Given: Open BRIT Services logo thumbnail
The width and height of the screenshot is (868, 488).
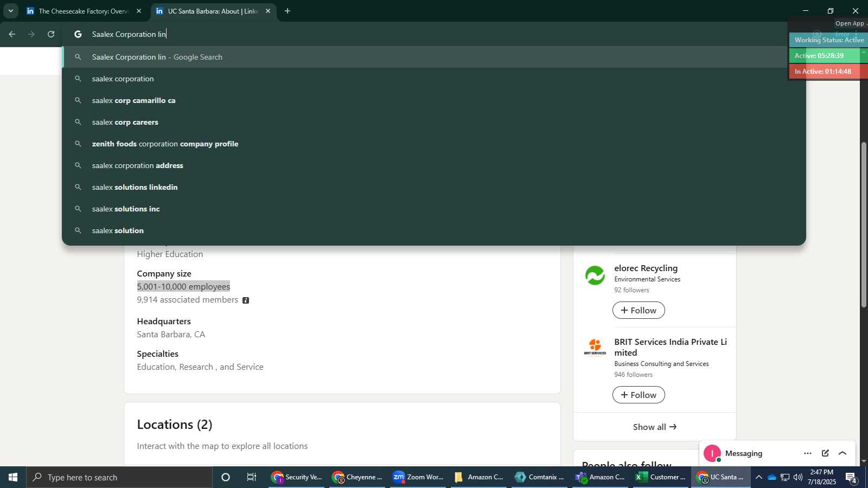Looking at the screenshot, I should 595,347.
